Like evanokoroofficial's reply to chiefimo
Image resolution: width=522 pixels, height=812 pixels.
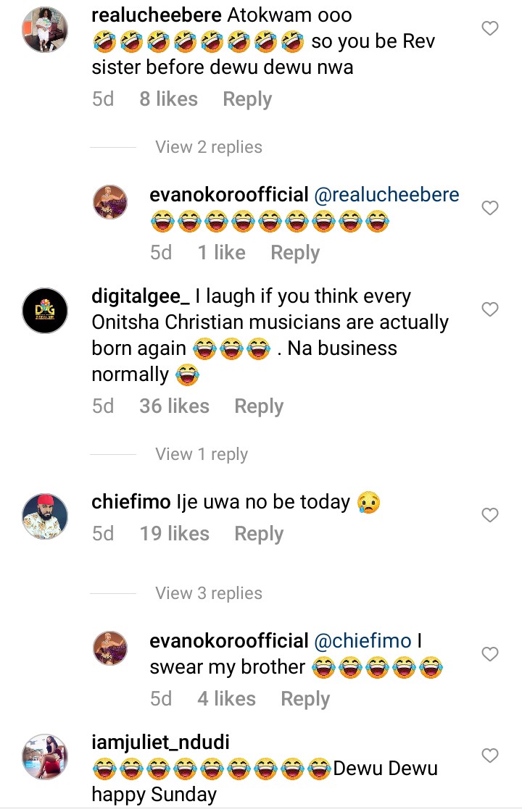click(x=490, y=655)
